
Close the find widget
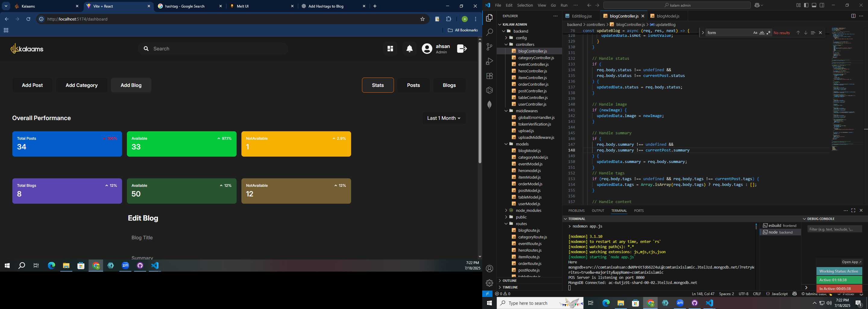coord(820,33)
